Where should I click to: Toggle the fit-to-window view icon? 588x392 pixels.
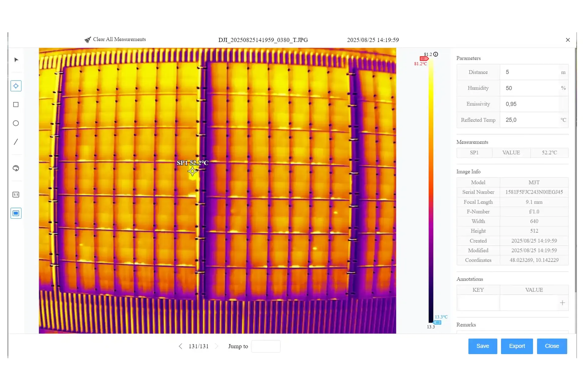click(16, 213)
